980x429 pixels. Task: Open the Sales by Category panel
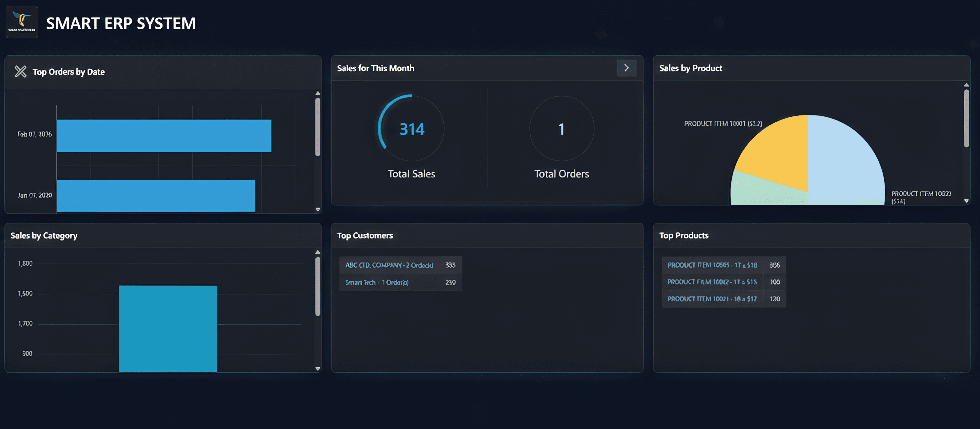[44, 235]
